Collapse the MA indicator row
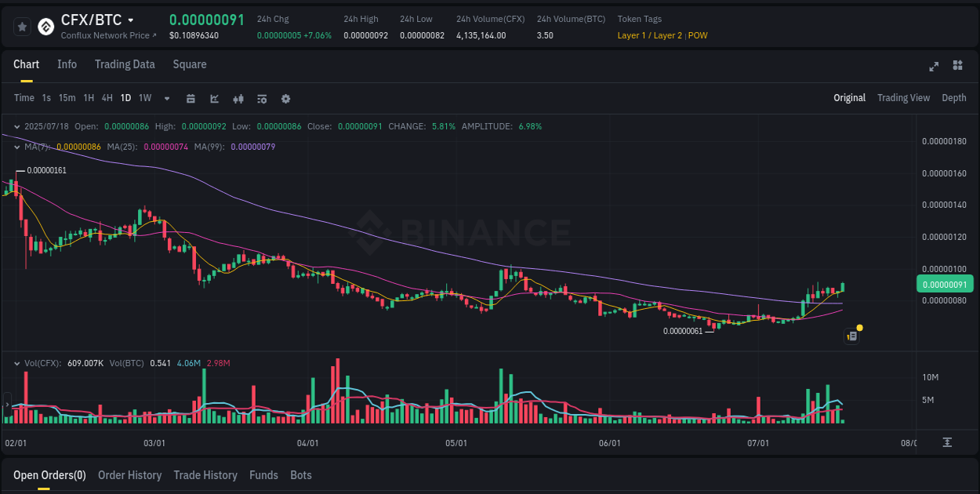This screenshot has height=494, width=980. 16,147
